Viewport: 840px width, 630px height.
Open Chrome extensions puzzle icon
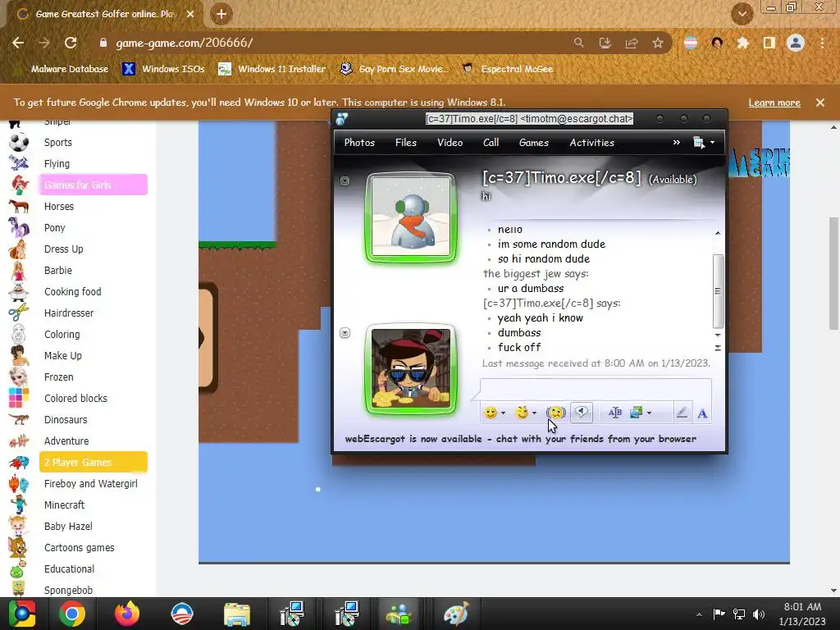[x=742, y=43]
